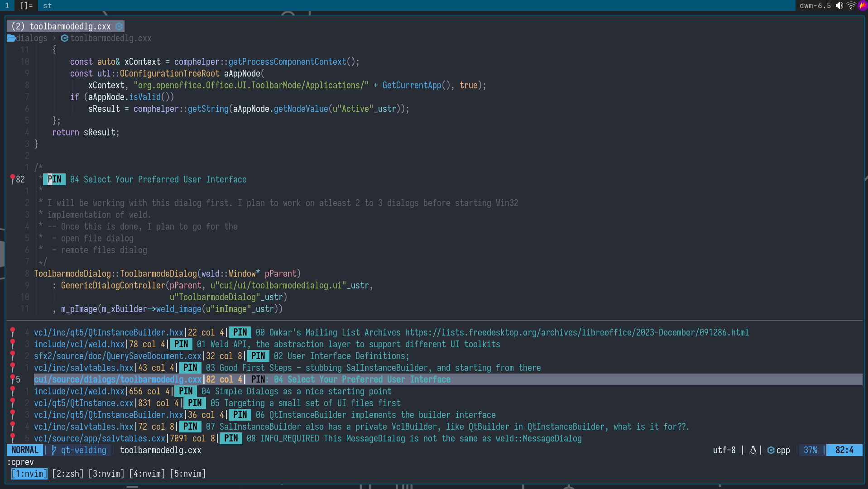Click '04 Select Your Preferred User Interface' comment
Screen dimensions: 868x489
pyautogui.click(x=158, y=179)
